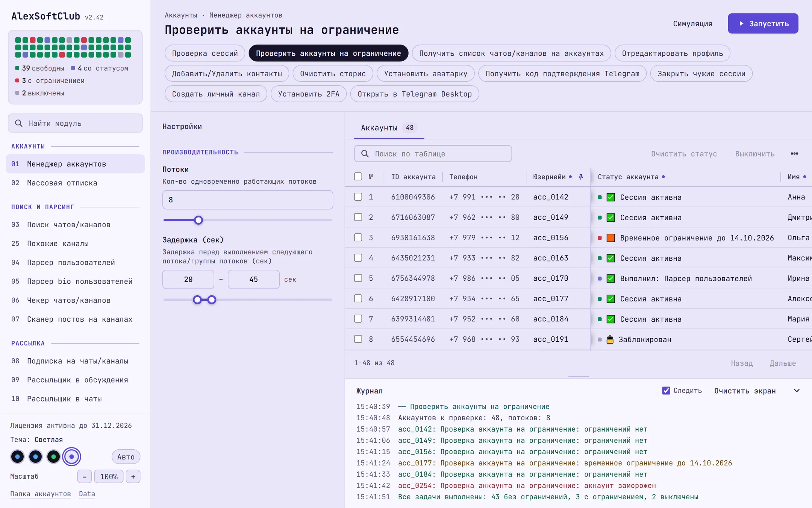This screenshot has width=812, height=508.
Task: Click orange restriction icon in acc_0156 row
Action: point(611,238)
